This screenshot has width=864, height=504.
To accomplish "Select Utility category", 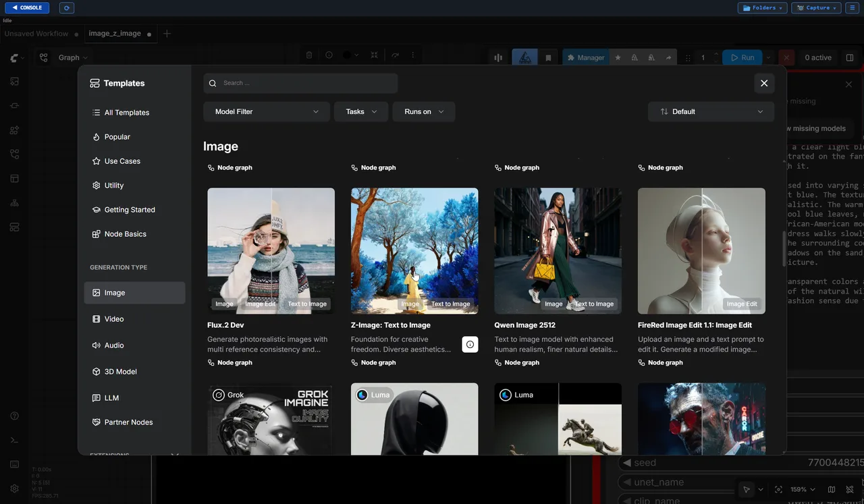I will coord(134,186).
